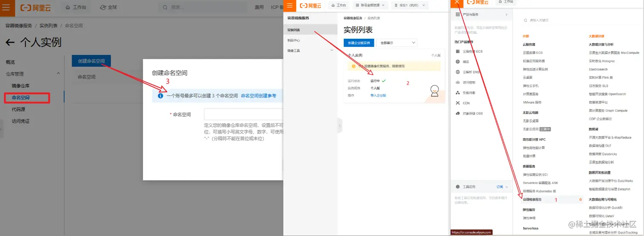Screen dimensions: 644x236
Task: Click the Aliyun logo in the left panel
Action: click(37, 7)
